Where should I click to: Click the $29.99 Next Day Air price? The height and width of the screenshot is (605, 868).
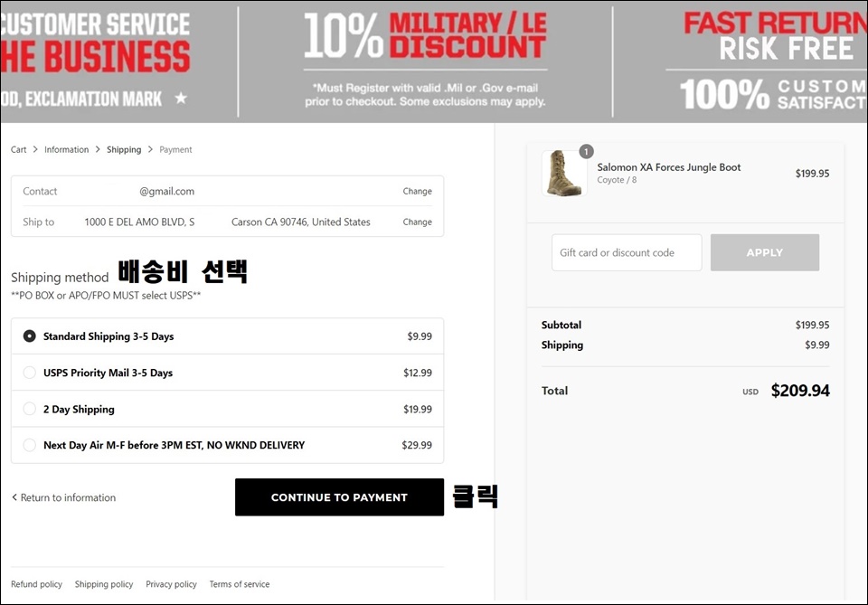pyautogui.click(x=417, y=445)
